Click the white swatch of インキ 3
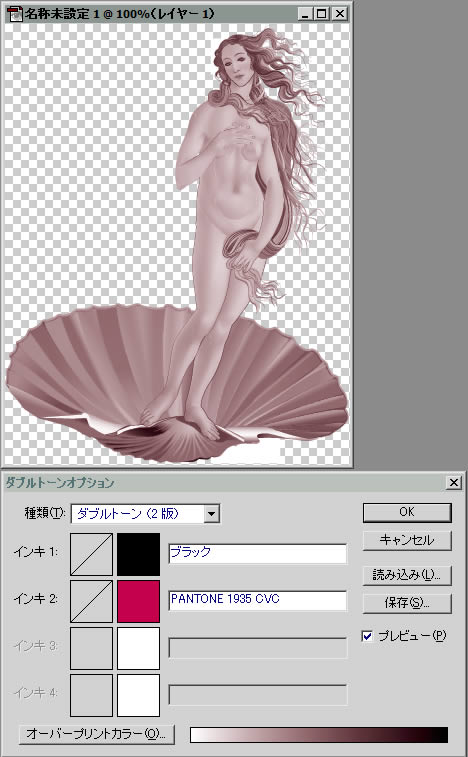Viewport: 468px width, 757px height. click(x=139, y=648)
